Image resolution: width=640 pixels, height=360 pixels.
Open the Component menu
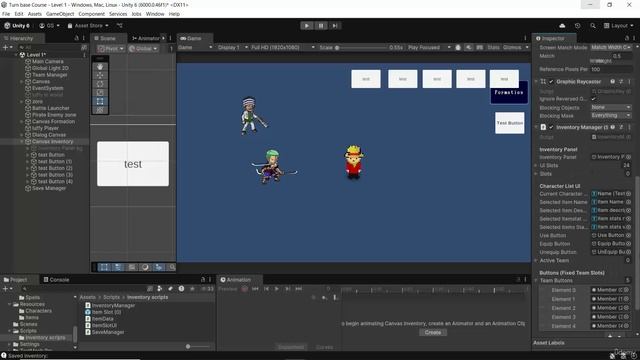[x=91, y=14]
